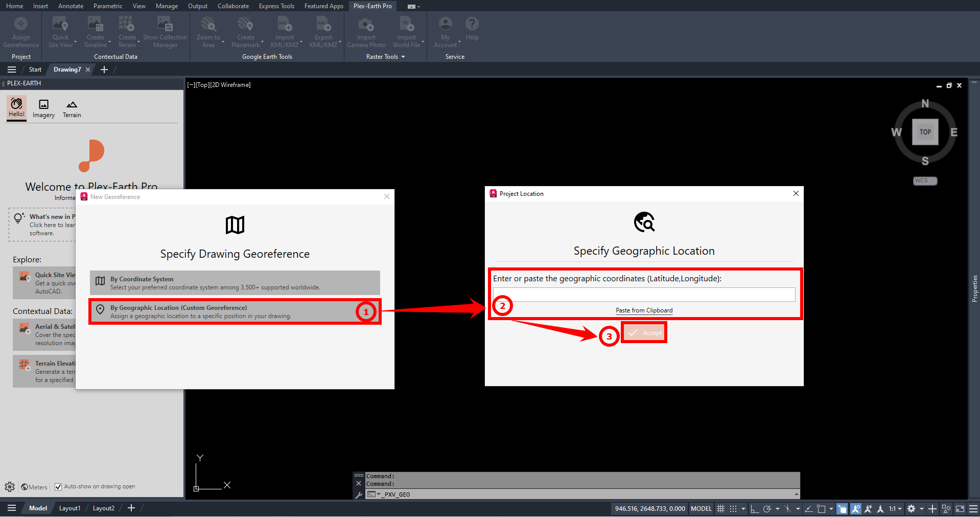This screenshot has width=980, height=517.
Task: Toggle Show Annotation Objects in status bar
Action: pyautogui.click(x=855, y=509)
